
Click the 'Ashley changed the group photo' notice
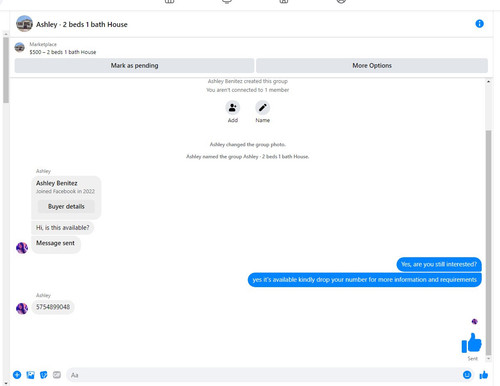248,144
